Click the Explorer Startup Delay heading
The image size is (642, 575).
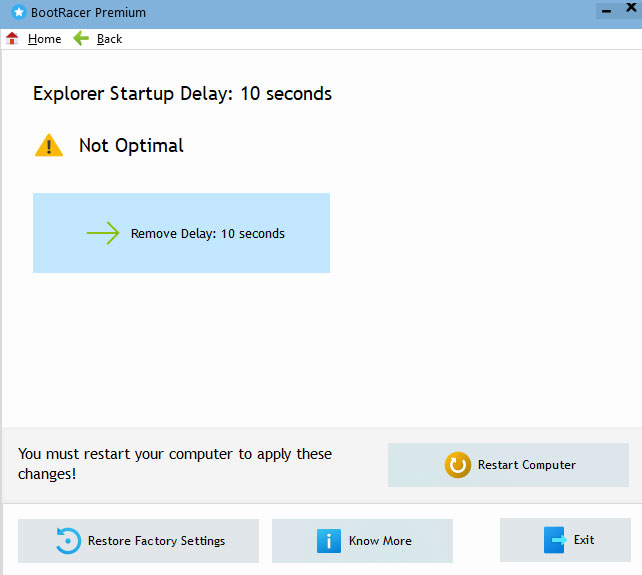click(182, 94)
